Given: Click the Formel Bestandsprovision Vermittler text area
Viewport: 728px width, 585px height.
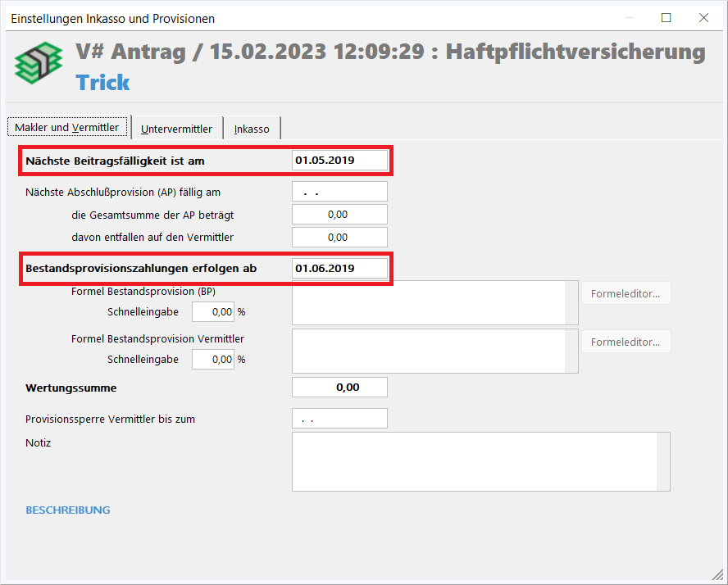Looking at the screenshot, I should [x=428, y=351].
